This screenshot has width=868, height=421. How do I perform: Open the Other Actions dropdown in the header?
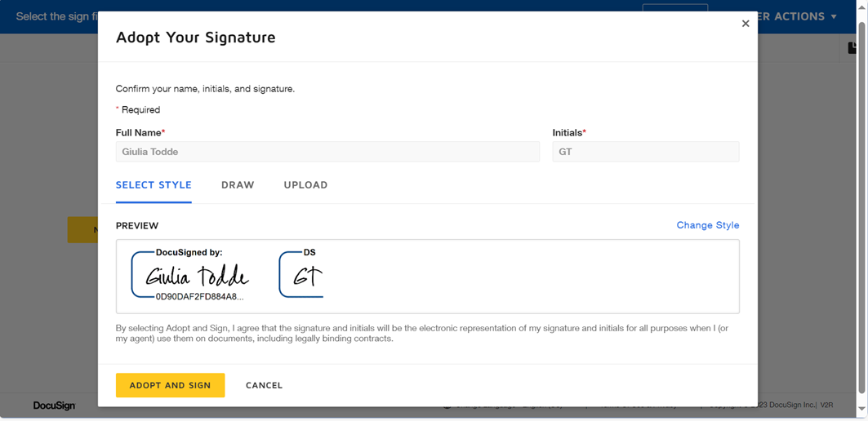797,16
